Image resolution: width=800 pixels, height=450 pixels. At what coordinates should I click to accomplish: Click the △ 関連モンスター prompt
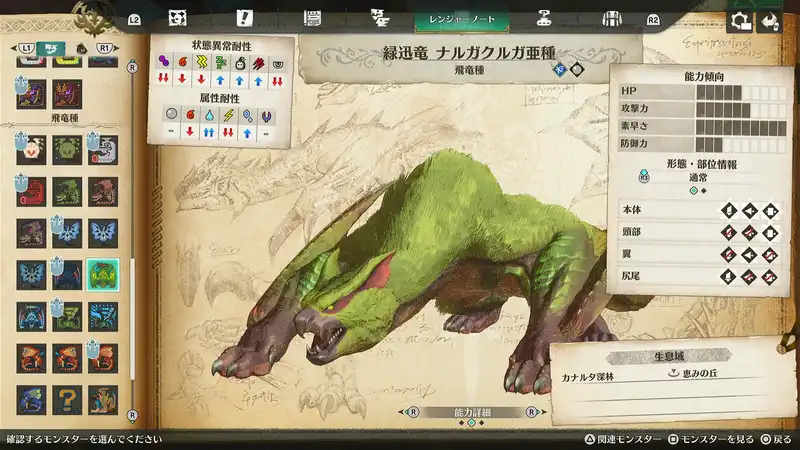point(622,439)
